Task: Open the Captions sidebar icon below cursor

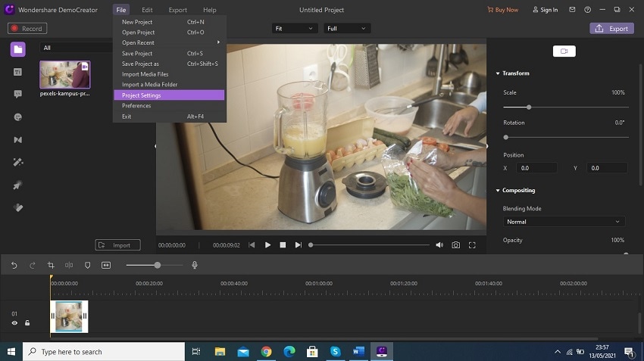Action: point(17,207)
